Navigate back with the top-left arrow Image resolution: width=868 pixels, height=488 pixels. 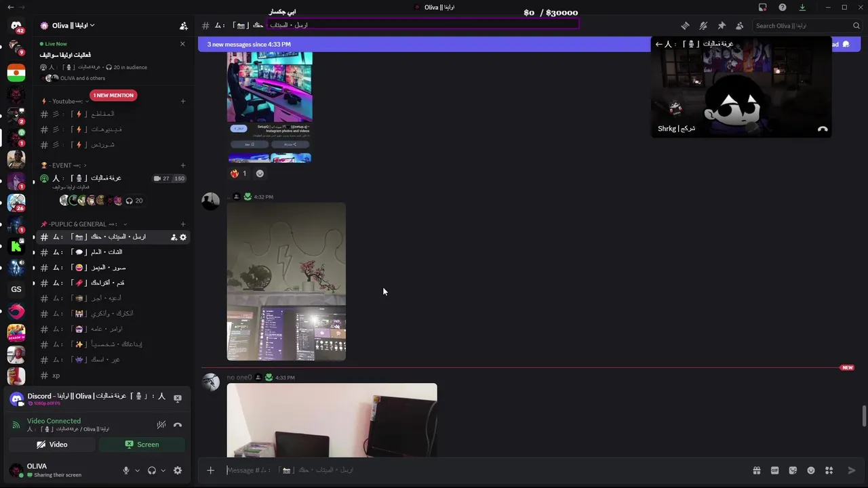(10, 7)
